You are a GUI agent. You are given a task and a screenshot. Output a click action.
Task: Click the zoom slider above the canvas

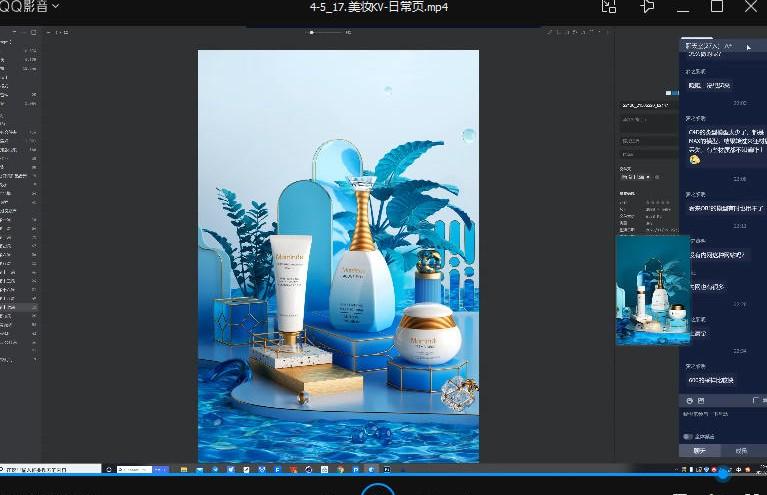coord(312,32)
